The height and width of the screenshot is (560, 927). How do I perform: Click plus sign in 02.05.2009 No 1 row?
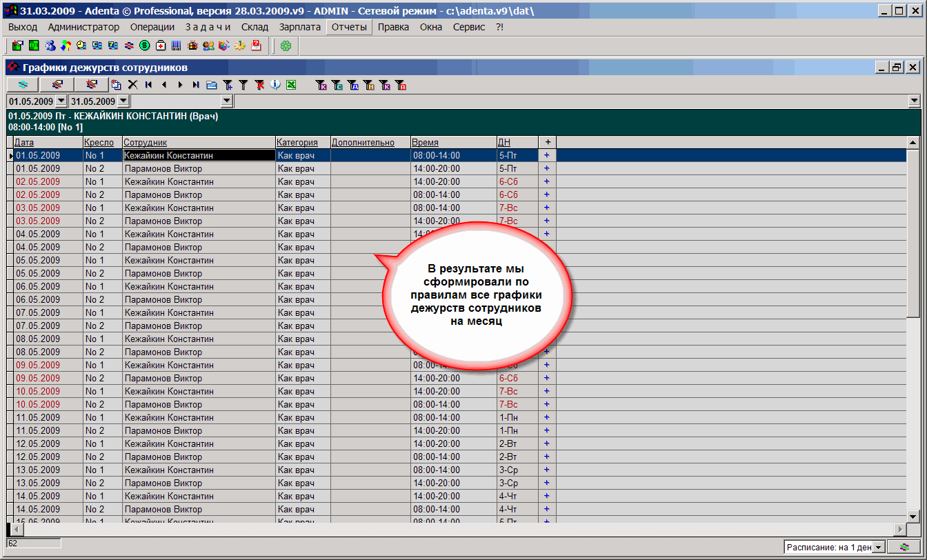click(x=547, y=181)
